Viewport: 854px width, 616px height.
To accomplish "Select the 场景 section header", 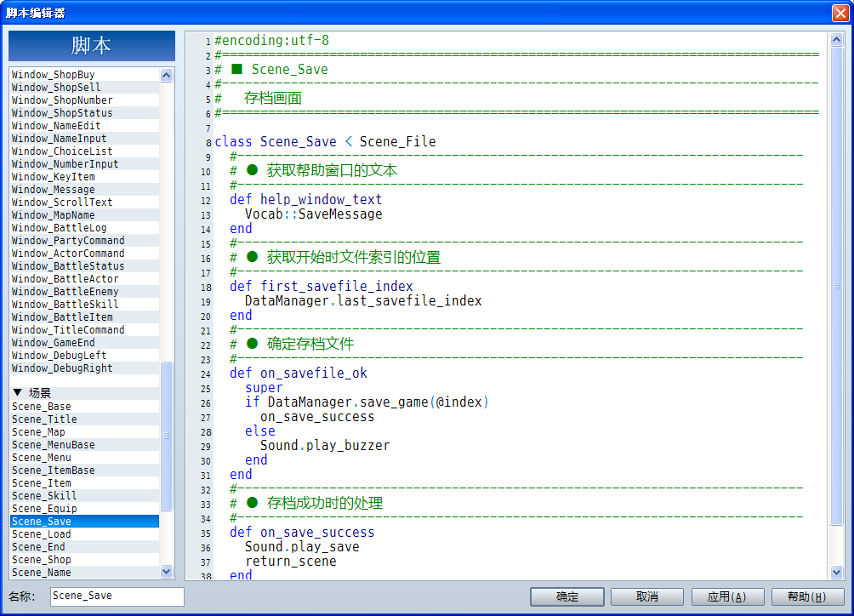I will [84, 393].
